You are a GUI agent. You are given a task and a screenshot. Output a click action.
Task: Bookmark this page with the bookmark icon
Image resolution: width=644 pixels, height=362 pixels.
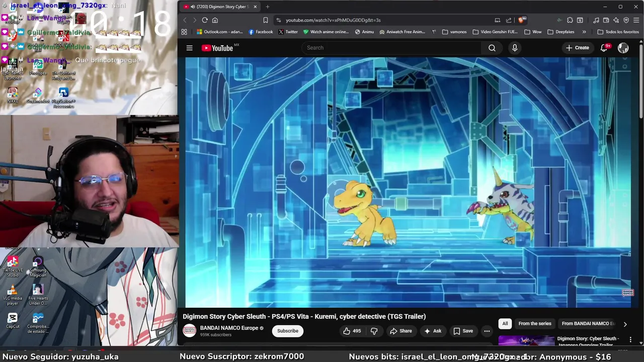(x=266, y=20)
